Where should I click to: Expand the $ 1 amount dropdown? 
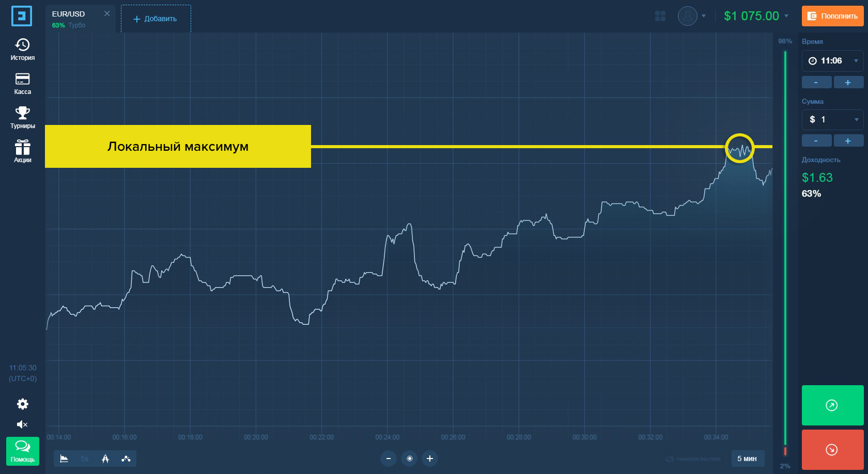pyautogui.click(x=832, y=120)
